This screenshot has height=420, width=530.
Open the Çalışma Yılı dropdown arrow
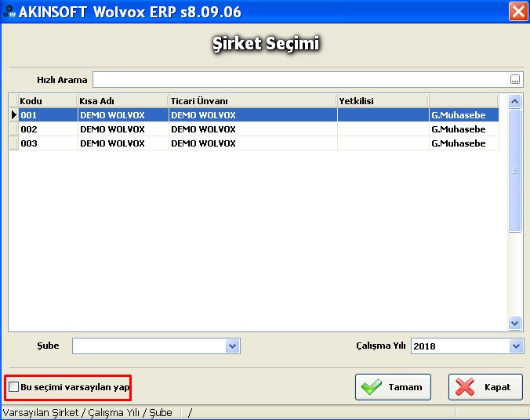(x=516, y=346)
